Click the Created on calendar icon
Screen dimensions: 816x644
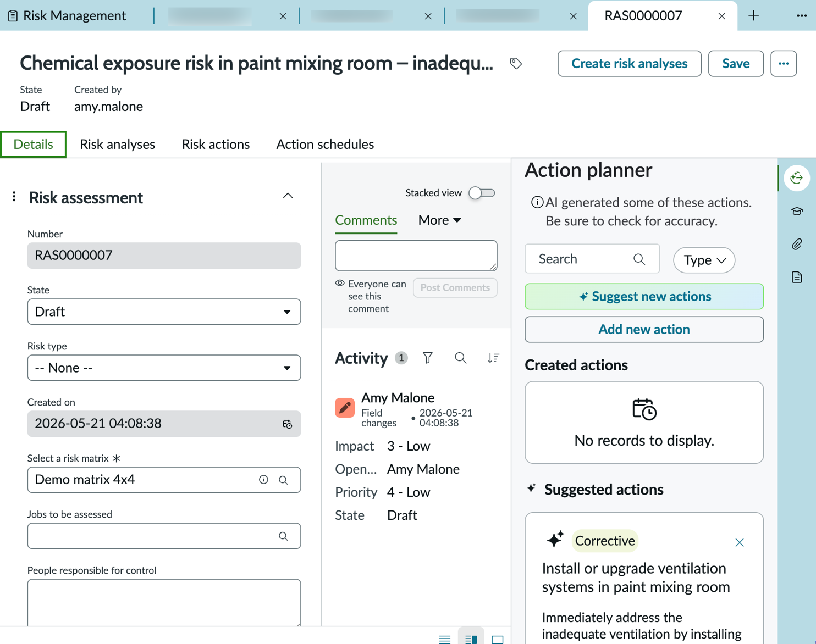(287, 424)
